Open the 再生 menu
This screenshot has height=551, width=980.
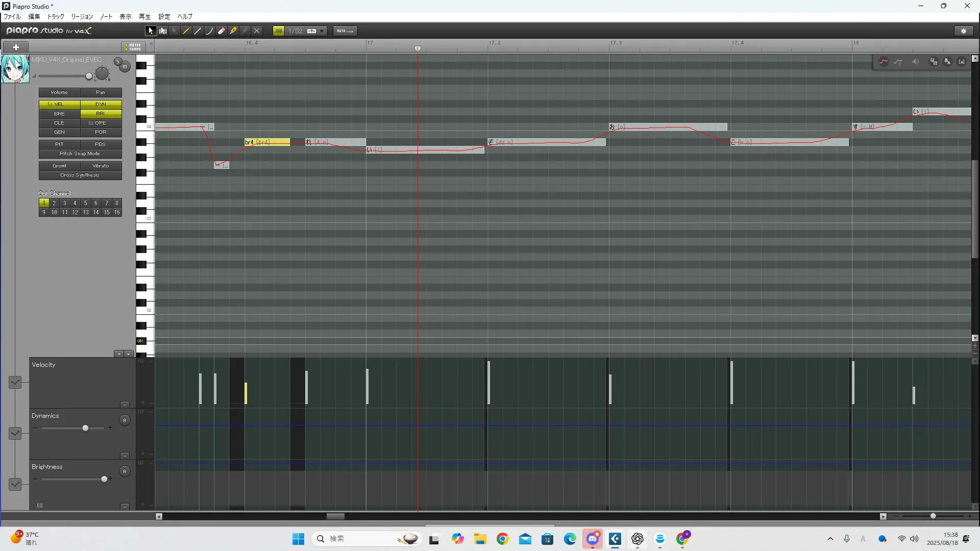click(x=144, y=17)
